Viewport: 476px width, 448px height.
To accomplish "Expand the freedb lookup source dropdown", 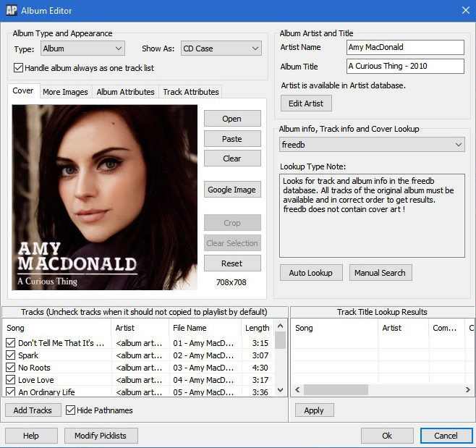I will click(372, 145).
